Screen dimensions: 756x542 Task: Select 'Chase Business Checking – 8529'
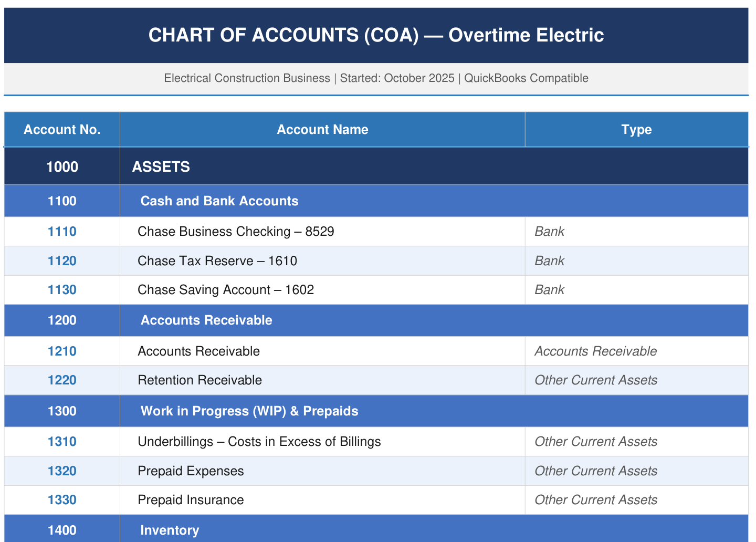pos(236,232)
